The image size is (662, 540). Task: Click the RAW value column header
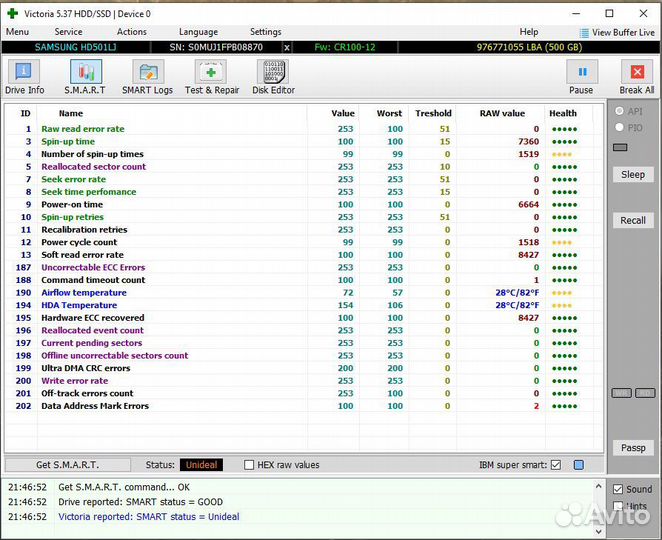(502, 113)
